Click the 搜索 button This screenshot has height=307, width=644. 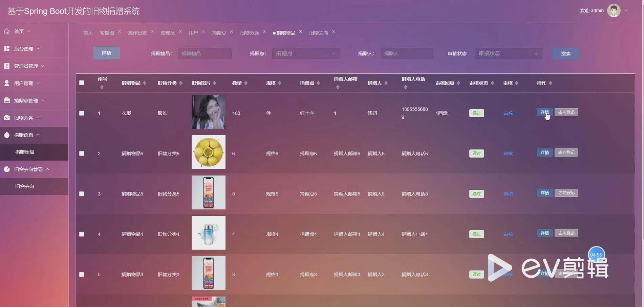565,53
